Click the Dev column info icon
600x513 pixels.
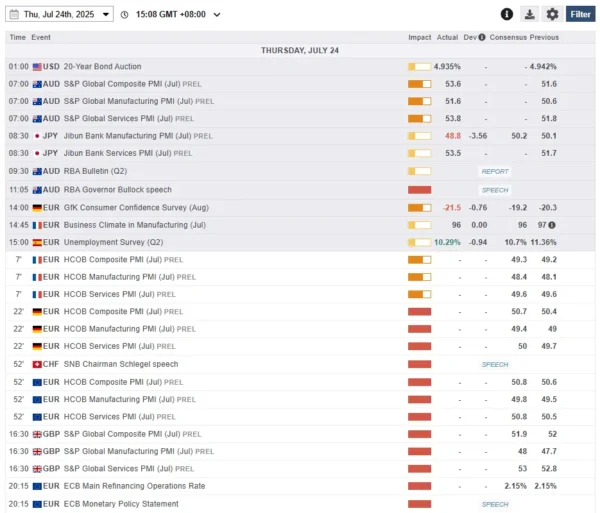[x=482, y=37]
